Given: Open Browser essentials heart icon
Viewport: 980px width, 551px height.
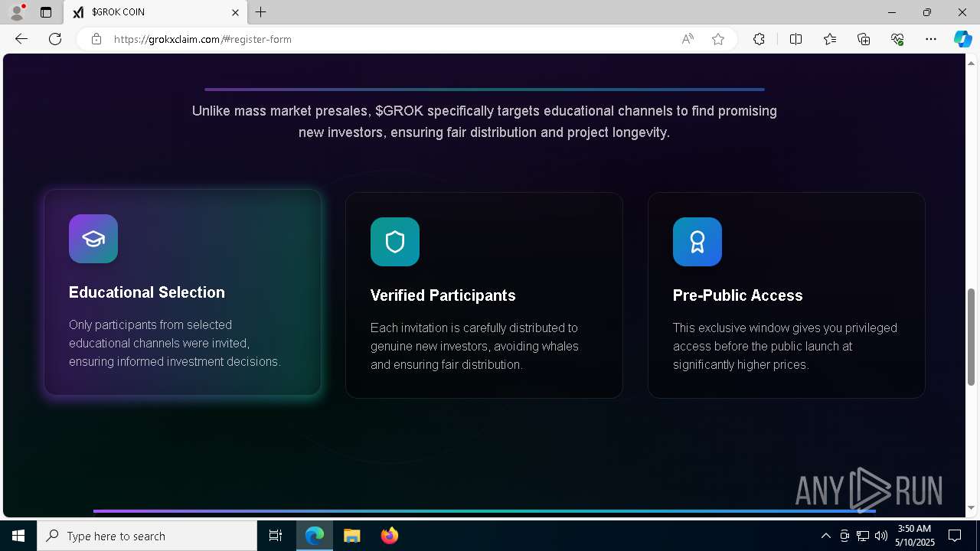Looking at the screenshot, I should tap(897, 39).
